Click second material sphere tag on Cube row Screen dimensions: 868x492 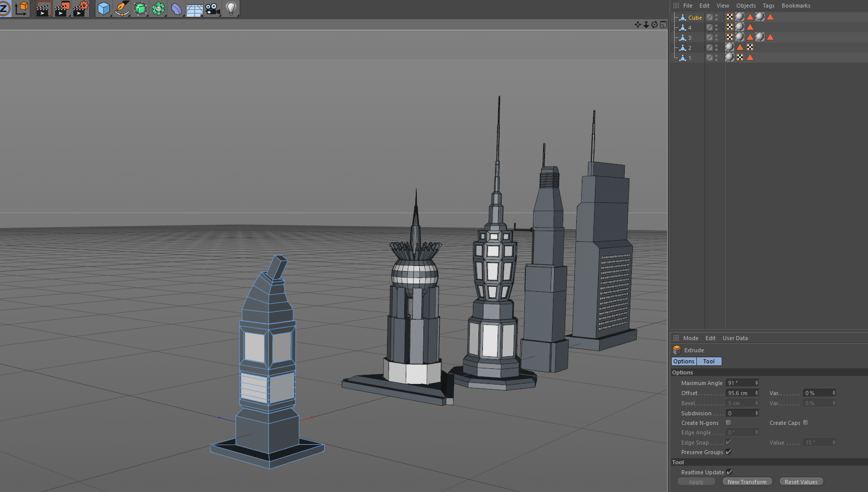(x=760, y=17)
